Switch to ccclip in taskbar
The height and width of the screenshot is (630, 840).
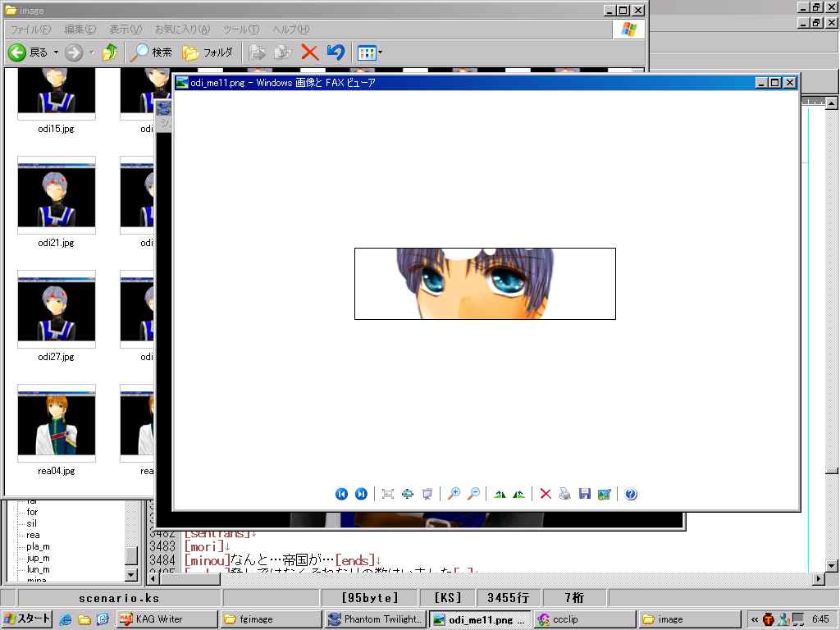[583, 619]
